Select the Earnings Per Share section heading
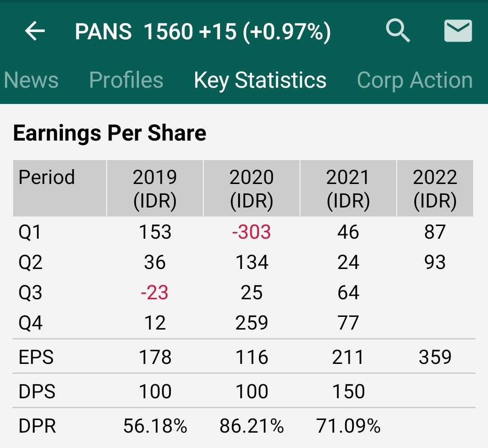Screen dimensions: 488x448 (109, 132)
